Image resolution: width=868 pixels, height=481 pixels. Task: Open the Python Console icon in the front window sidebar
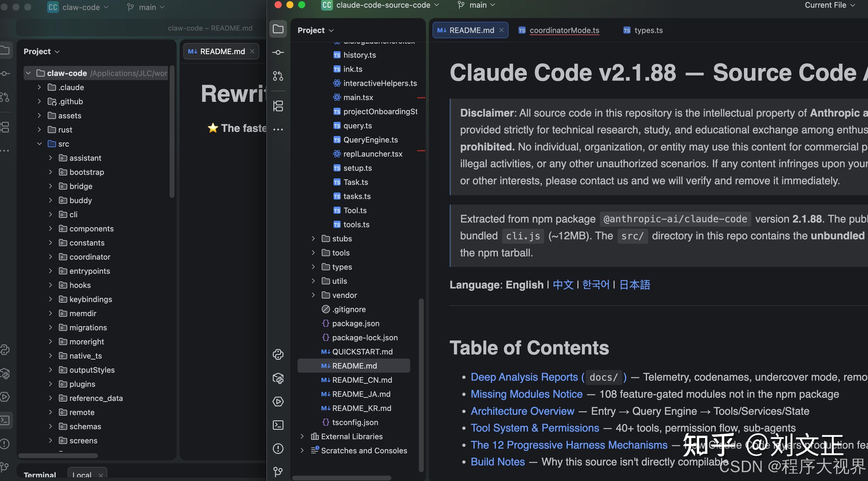coord(278,354)
